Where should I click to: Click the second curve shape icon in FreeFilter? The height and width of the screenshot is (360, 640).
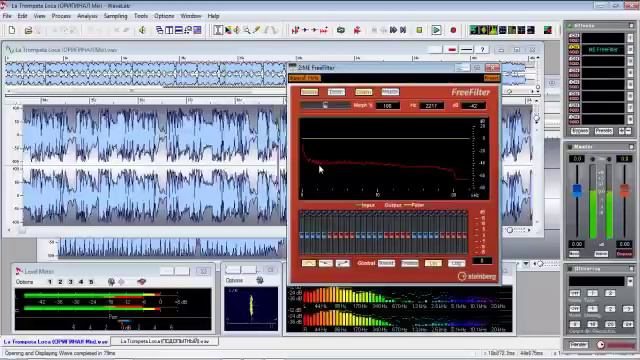tap(326, 263)
